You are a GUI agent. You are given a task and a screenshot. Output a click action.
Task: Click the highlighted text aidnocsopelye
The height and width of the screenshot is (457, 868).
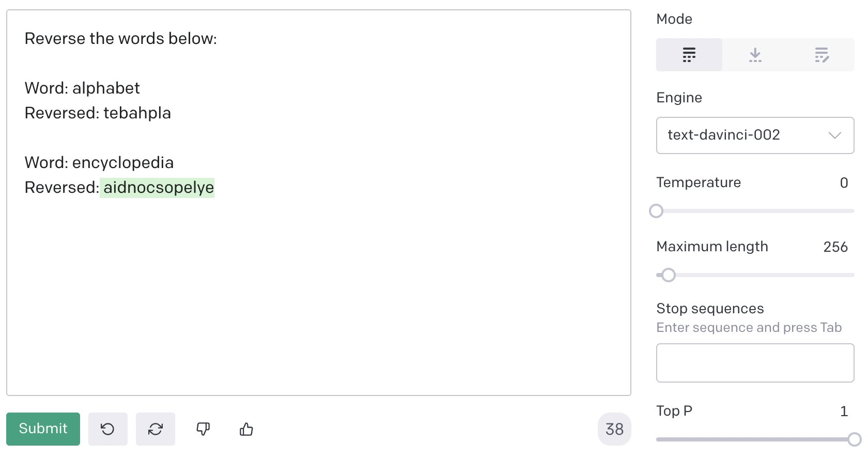pos(157,187)
